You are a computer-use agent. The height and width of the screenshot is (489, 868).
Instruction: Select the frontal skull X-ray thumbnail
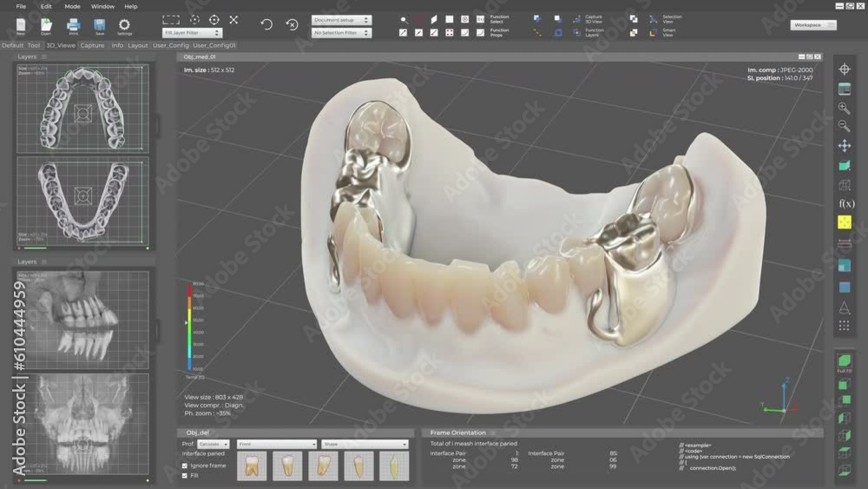83,424
